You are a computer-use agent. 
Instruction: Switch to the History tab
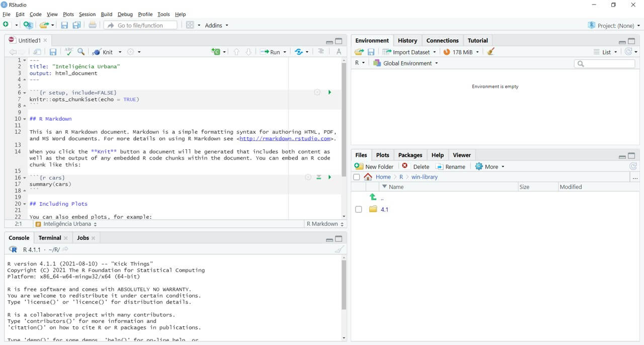(407, 40)
